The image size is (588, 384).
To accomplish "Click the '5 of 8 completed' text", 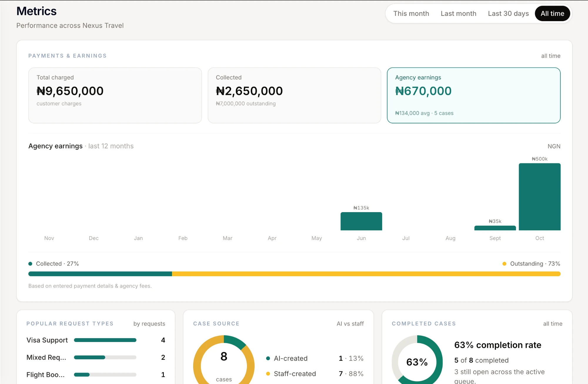I will [481, 360].
